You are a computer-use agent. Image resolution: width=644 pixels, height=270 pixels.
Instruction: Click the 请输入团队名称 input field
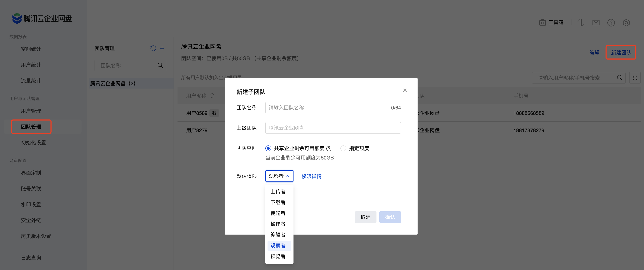(326, 108)
